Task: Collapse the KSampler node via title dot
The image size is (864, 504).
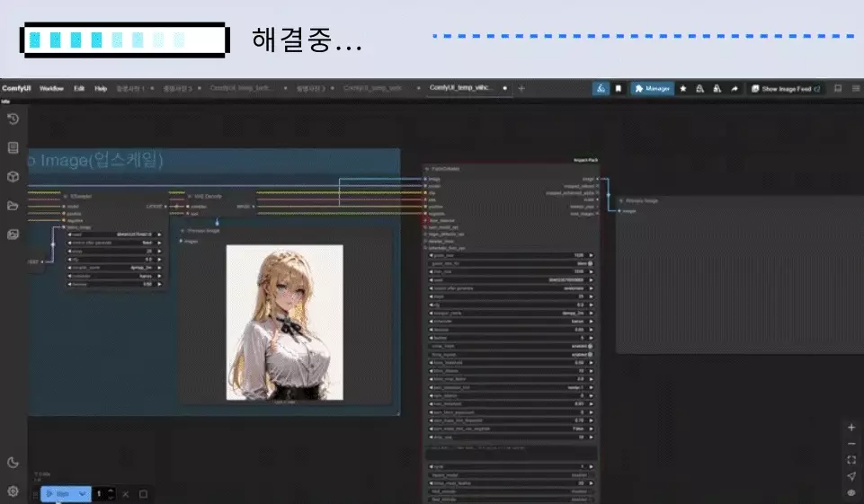Action: [x=66, y=196]
